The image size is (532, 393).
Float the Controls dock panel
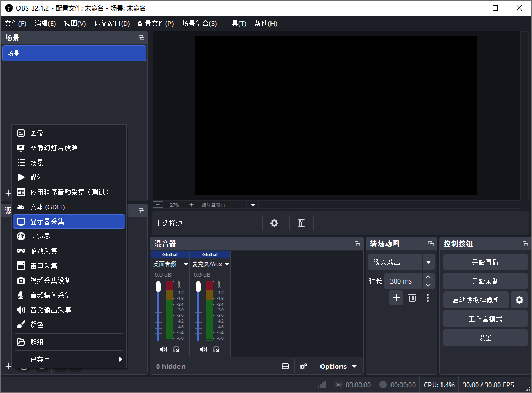coord(525,244)
